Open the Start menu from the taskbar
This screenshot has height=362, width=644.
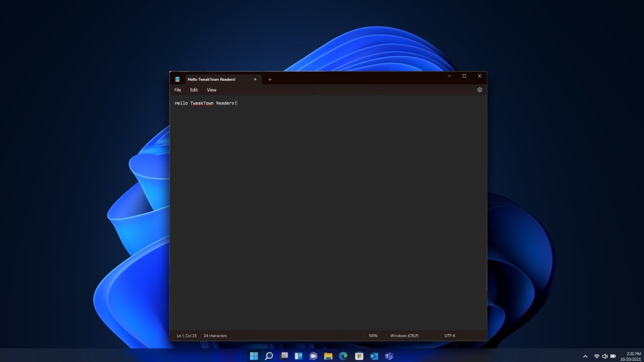(254, 356)
